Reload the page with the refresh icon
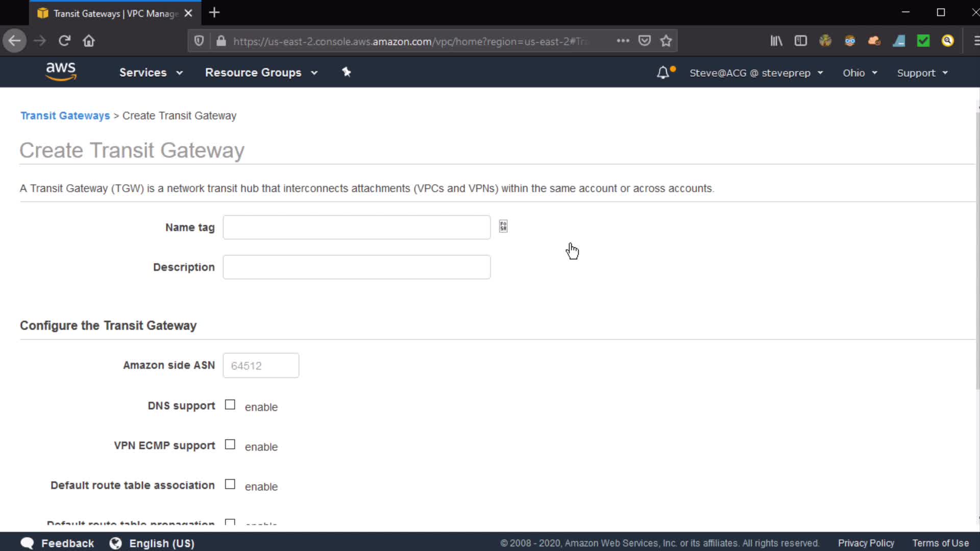980x551 pixels. point(64,41)
